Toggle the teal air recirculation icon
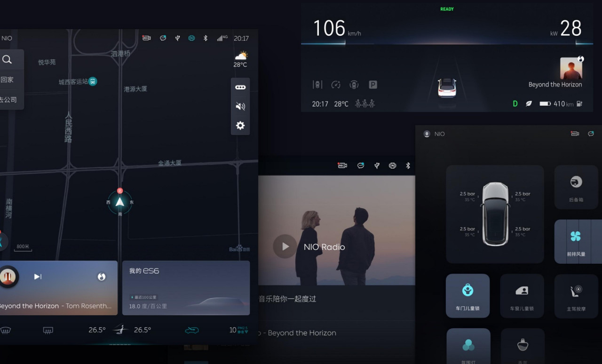 tap(191, 331)
